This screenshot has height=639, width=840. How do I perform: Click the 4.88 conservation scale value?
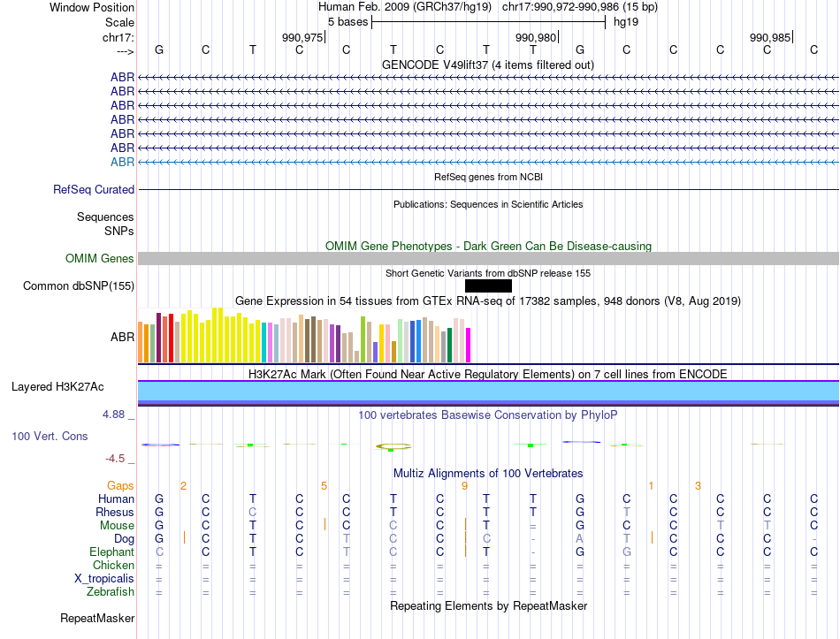(113, 415)
